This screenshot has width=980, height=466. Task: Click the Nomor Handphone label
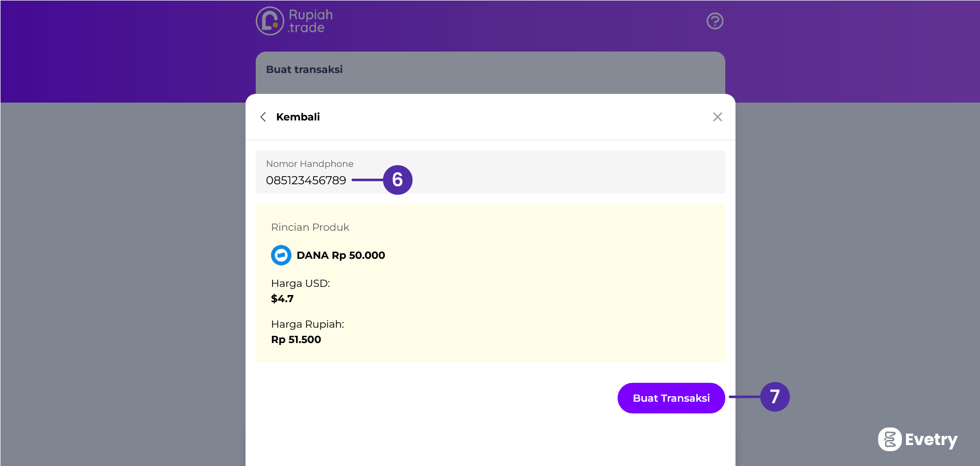coord(309,164)
